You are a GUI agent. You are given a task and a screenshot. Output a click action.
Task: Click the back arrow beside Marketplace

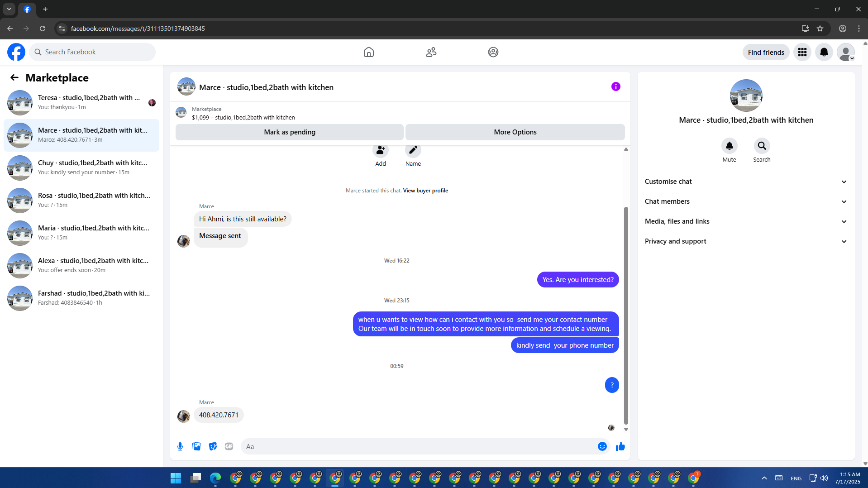click(x=14, y=77)
